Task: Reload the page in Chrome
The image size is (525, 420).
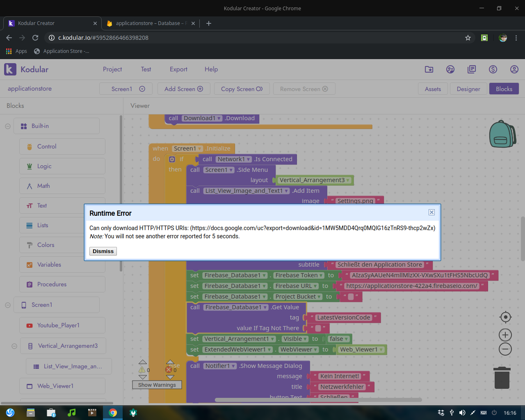Action: coord(35,38)
